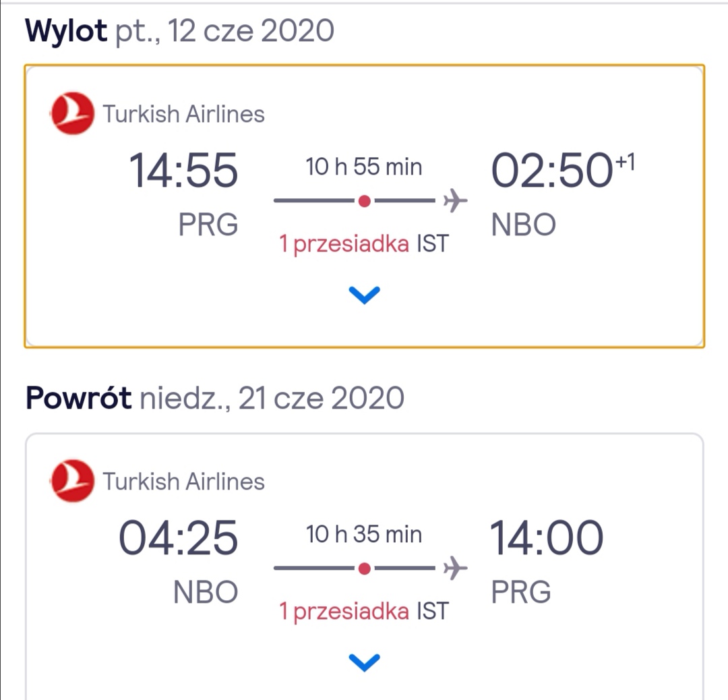728x700 pixels.
Task: Click the '10 h 55 min' duration label
Action: [x=364, y=167]
